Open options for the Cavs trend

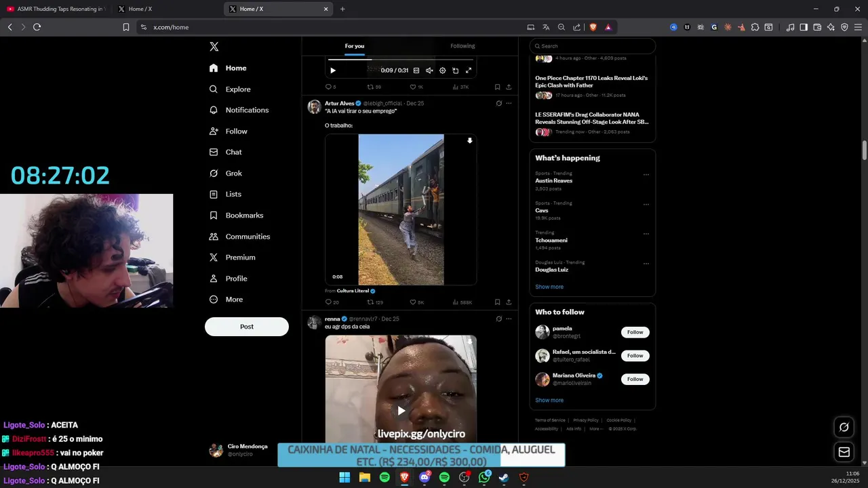click(646, 204)
